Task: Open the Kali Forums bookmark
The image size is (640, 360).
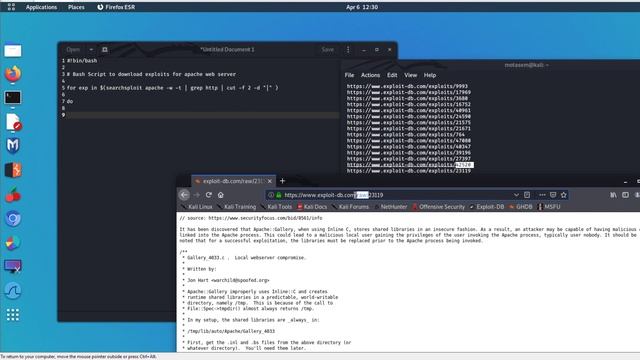Action: click(351, 207)
